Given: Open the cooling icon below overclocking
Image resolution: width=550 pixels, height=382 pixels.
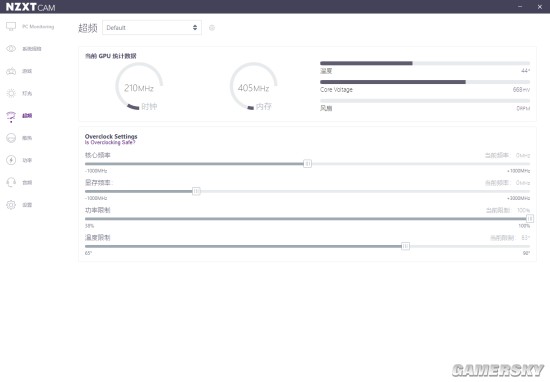Looking at the screenshot, I should (11, 138).
